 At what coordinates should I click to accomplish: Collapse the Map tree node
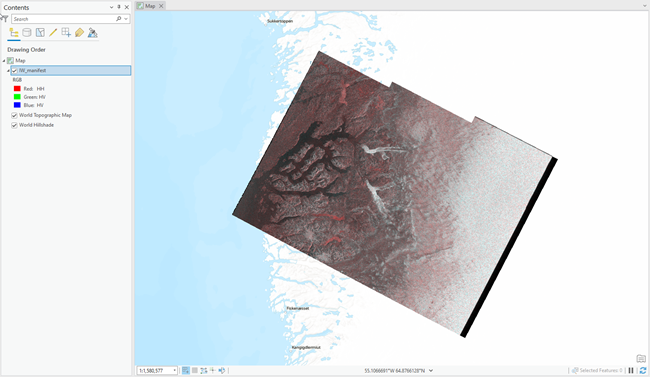point(4,61)
